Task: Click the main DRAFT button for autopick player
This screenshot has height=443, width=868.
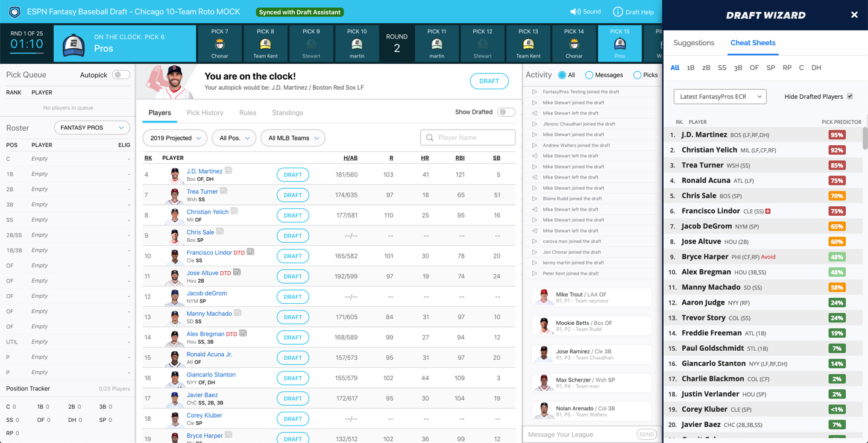Action: coord(489,81)
